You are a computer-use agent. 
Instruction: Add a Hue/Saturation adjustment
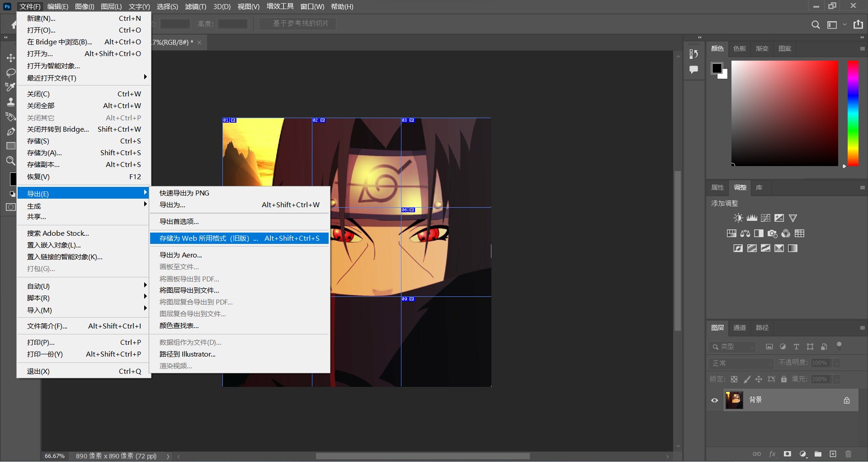tap(731, 233)
